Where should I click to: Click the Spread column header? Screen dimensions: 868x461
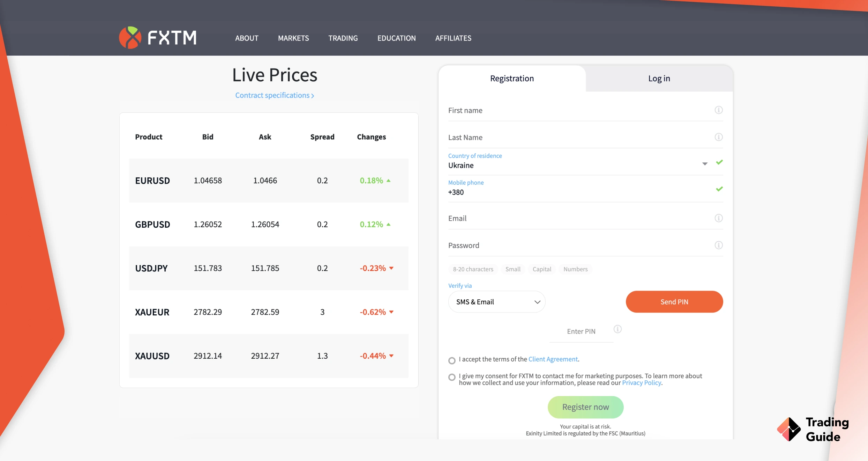[x=322, y=137]
